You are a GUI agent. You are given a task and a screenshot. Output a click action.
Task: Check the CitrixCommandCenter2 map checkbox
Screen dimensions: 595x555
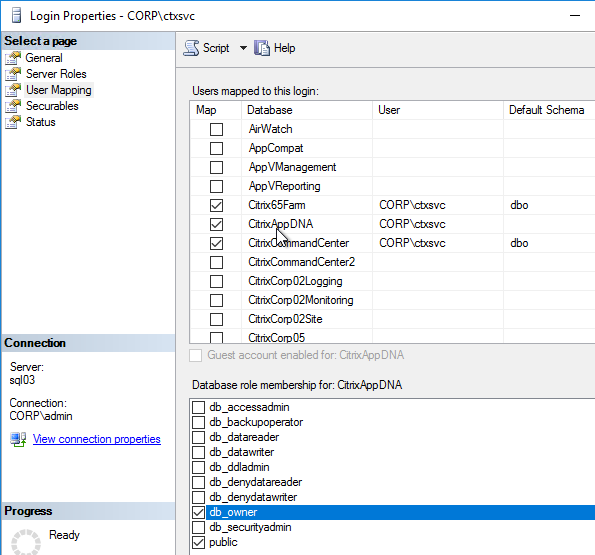(x=216, y=262)
